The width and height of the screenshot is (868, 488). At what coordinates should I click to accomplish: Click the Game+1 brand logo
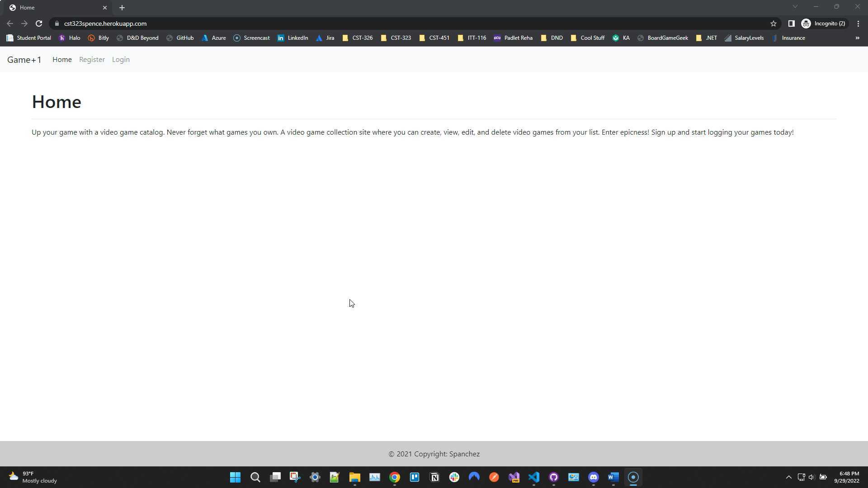(x=24, y=60)
